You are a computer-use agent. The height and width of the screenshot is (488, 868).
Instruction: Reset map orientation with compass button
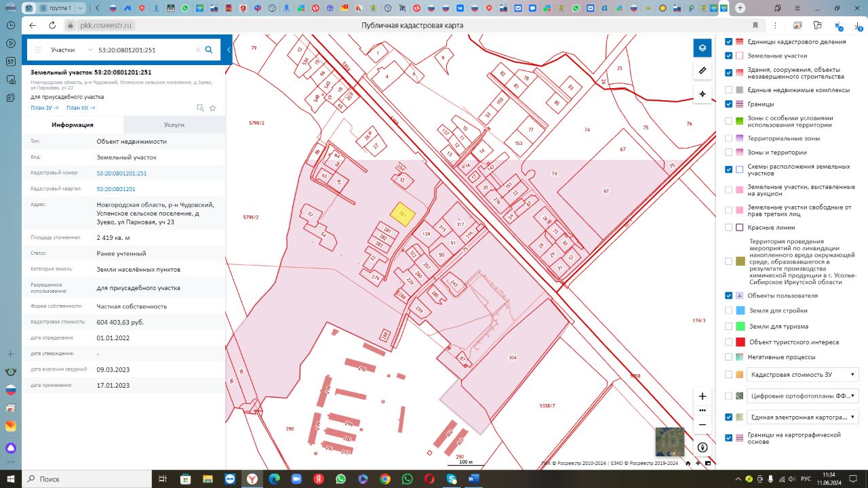[x=703, y=447]
